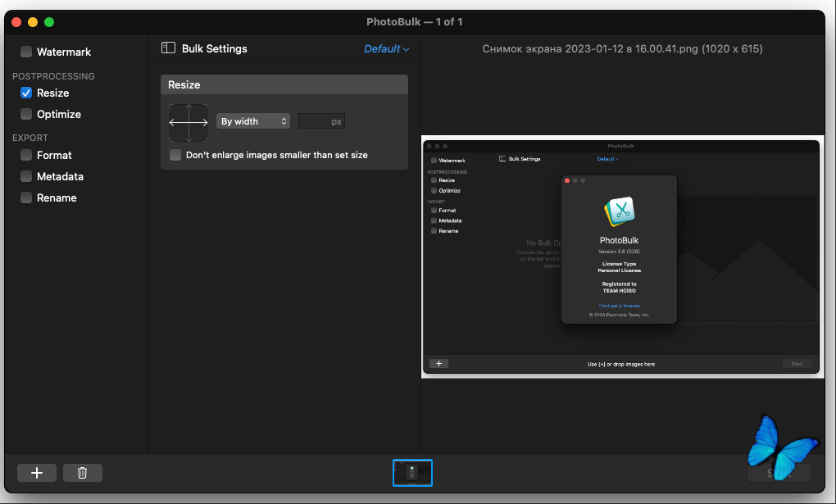This screenshot has width=836, height=504.
Task: Click the resize direction arrows icon
Action: coord(189,123)
